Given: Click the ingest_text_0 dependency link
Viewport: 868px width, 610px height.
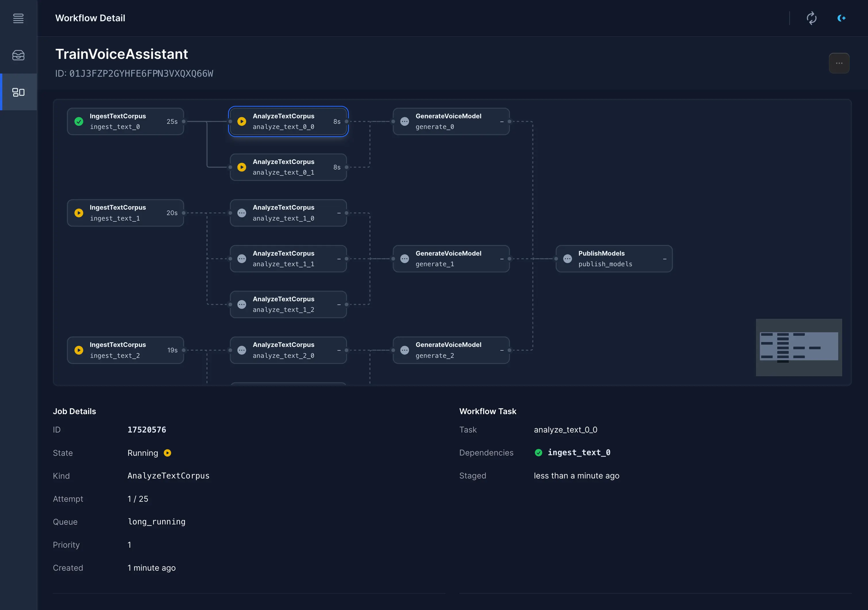Looking at the screenshot, I should [x=580, y=452].
